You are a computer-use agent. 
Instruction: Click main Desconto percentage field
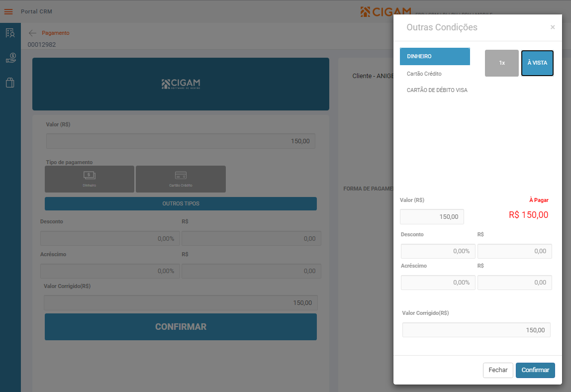coord(110,238)
